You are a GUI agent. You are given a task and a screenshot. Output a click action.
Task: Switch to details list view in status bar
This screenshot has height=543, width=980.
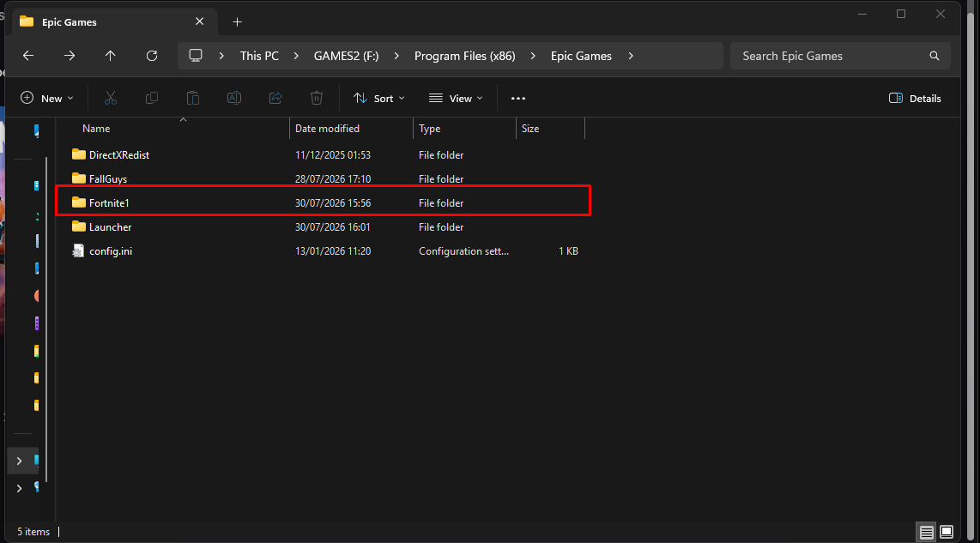point(926,532)
